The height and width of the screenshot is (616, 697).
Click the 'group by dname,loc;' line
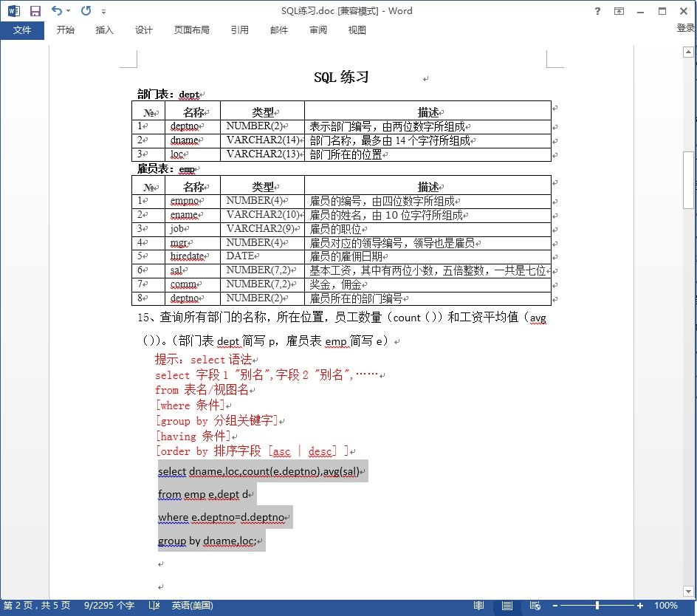click(x=207, y=541)
